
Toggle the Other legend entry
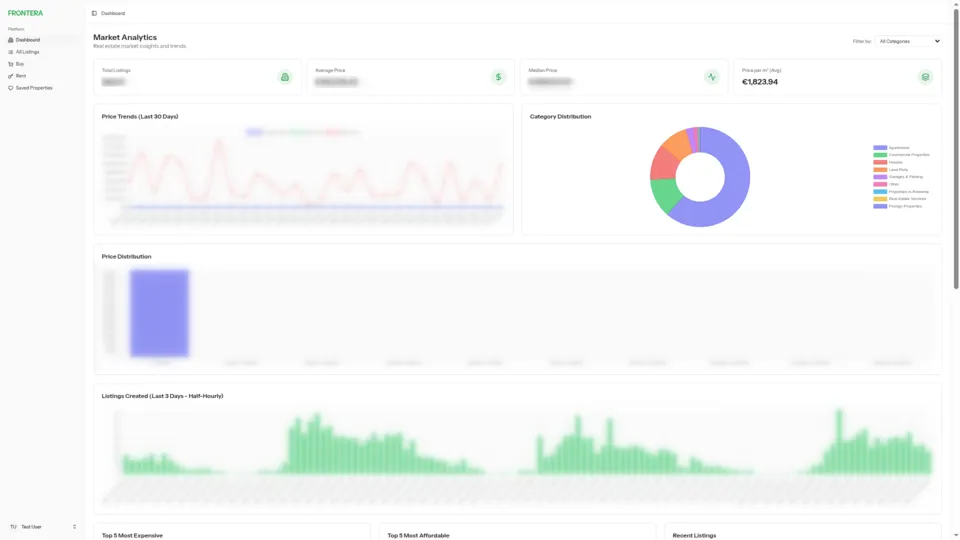coord(886,184)
